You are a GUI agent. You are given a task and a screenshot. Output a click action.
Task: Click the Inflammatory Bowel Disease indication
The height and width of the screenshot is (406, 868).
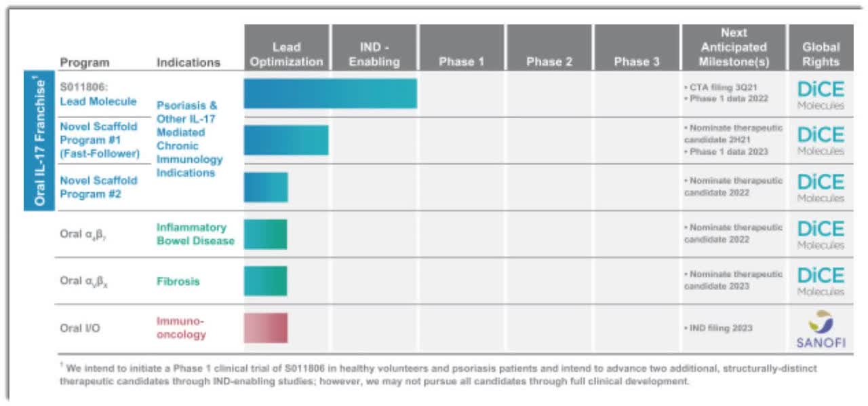coord(195,234)
